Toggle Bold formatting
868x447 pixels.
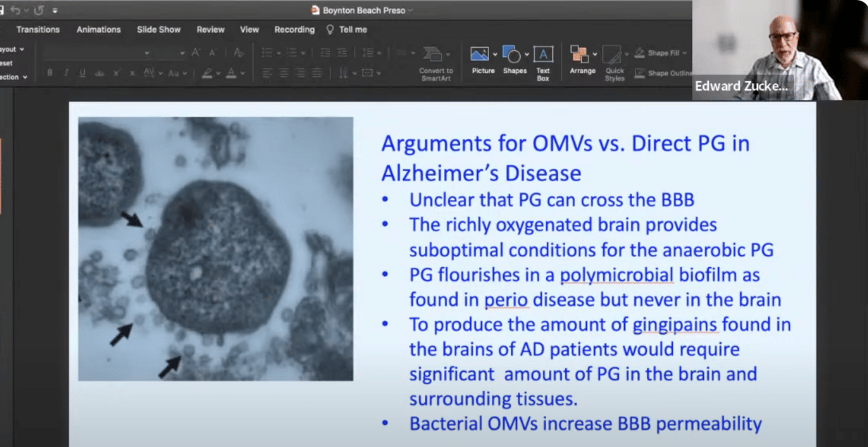50,73
